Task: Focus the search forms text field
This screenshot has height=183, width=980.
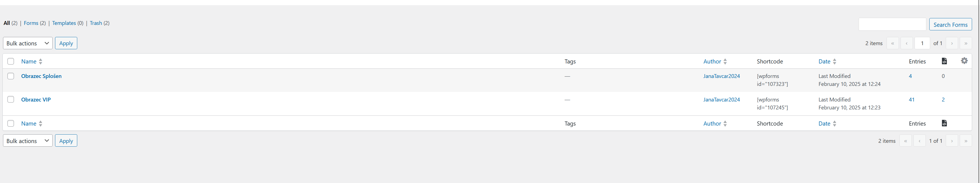Action: [892, 24]
